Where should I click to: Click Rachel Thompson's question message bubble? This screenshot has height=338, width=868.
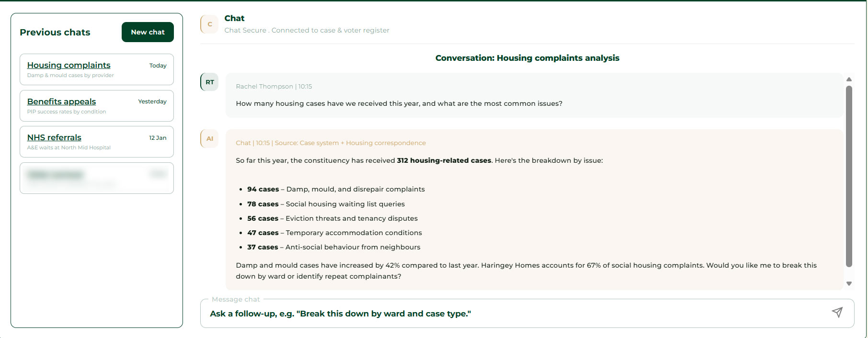[534, 95]
